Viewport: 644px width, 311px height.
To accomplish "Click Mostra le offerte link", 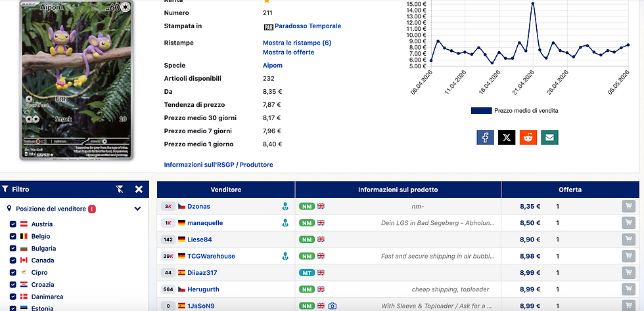I will pyautogui.click(x=288, y=52).
